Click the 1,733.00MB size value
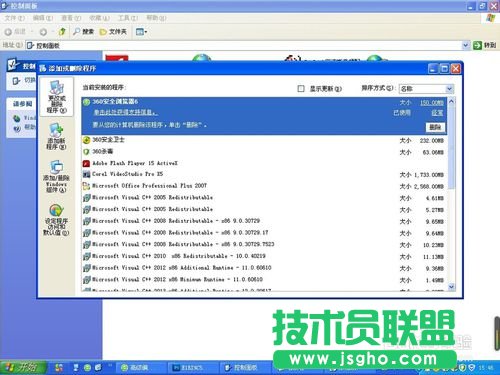 [x=429, y=175]
